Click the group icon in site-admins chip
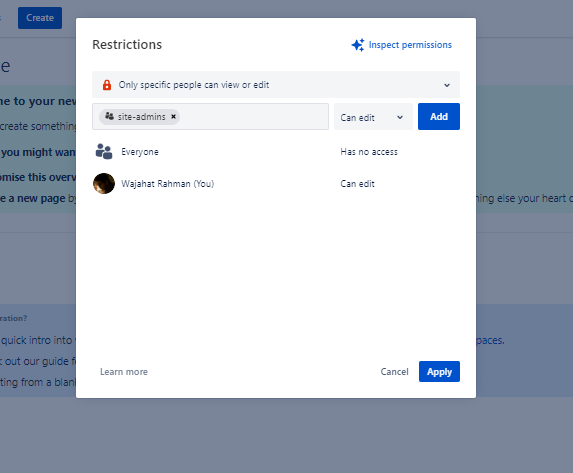 [x=109, y=116]
